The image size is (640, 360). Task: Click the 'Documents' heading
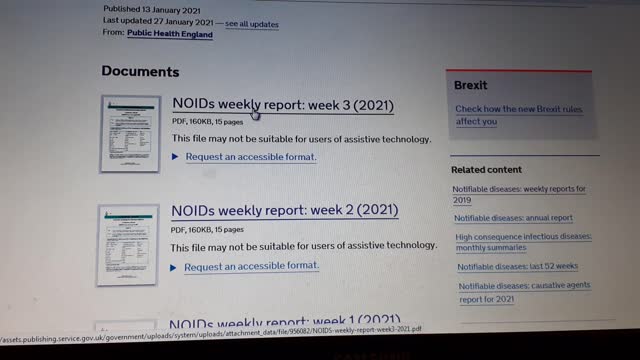coord(140,71)
